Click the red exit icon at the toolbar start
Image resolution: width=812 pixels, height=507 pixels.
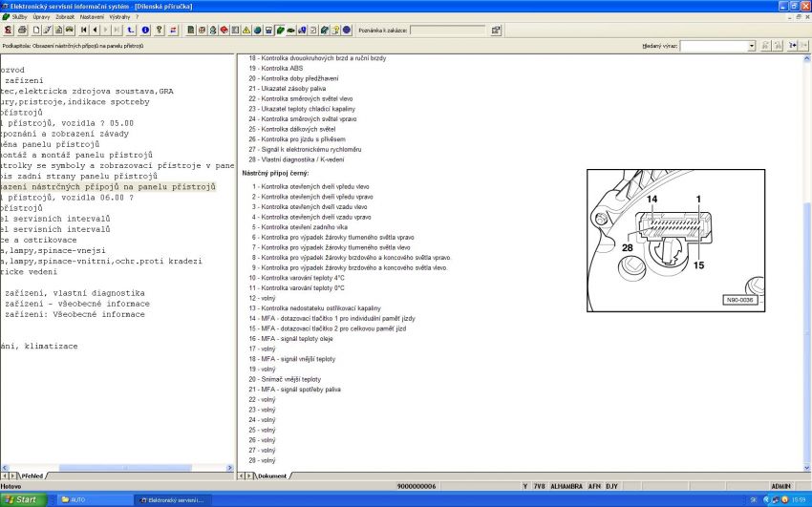pos(8,30)
